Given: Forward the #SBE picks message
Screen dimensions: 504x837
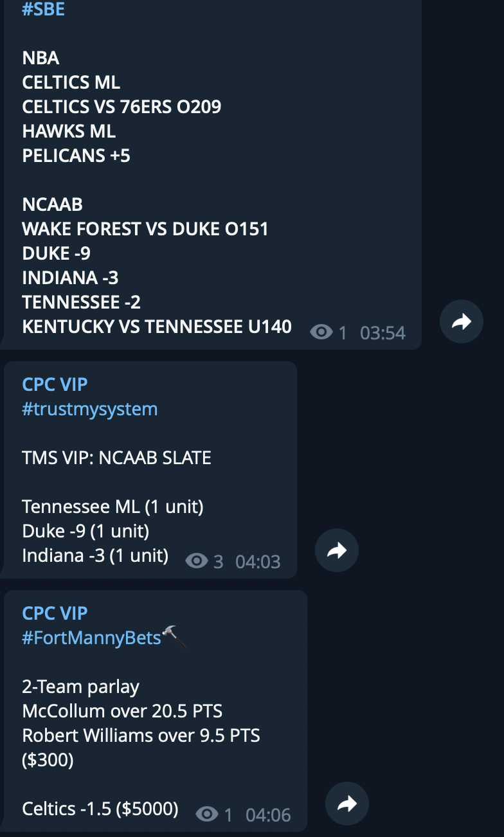Looking at the screenshot, I should click(x=462, y=321).
